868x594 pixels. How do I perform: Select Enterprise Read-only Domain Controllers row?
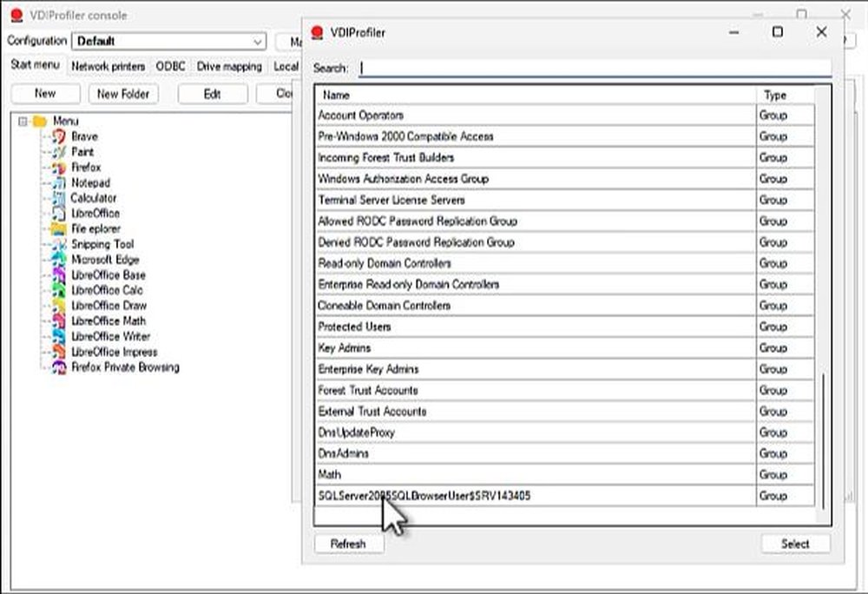click(565, 285)
